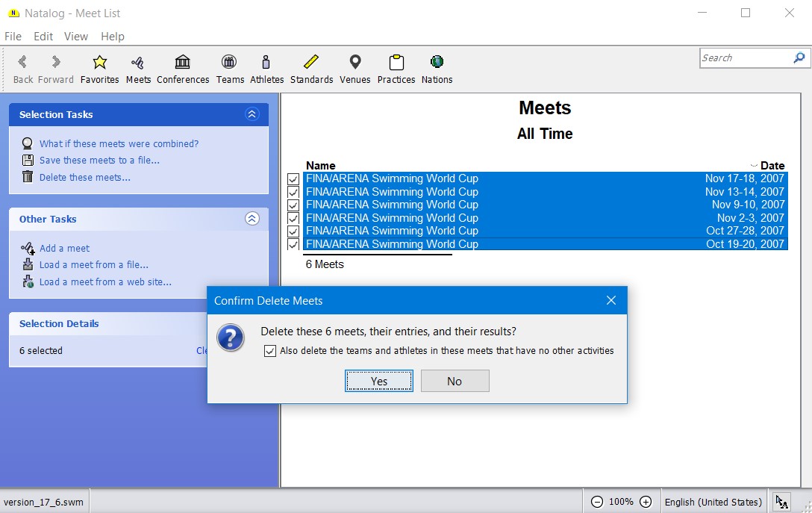The image size is (812, 513).
Task: Click the Conferences building icon
Action: click(182, 63)
